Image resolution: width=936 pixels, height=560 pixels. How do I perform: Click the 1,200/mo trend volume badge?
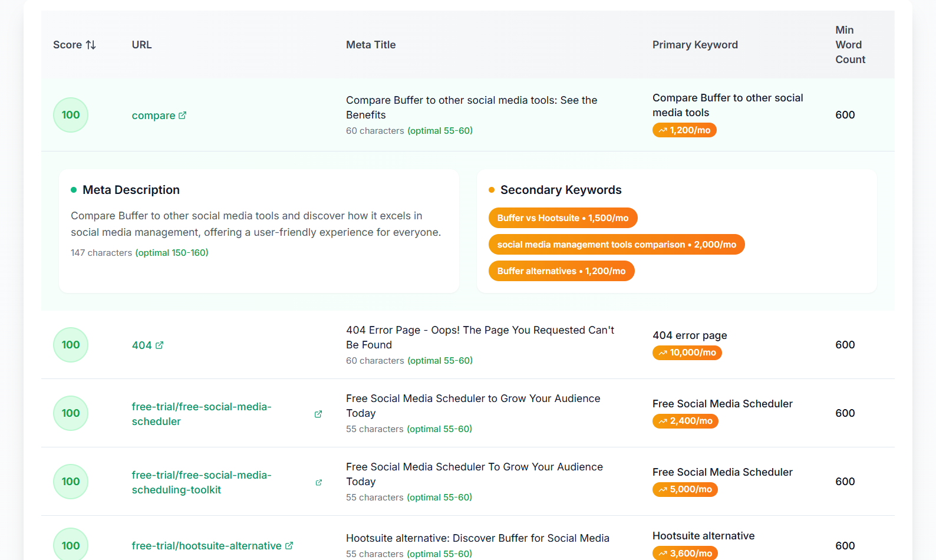pos(684,130)
